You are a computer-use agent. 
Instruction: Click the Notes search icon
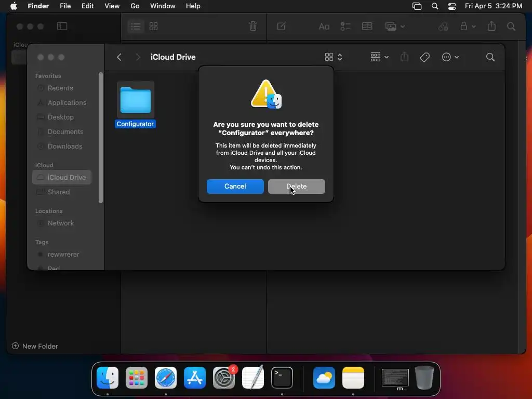pos(511,26)
